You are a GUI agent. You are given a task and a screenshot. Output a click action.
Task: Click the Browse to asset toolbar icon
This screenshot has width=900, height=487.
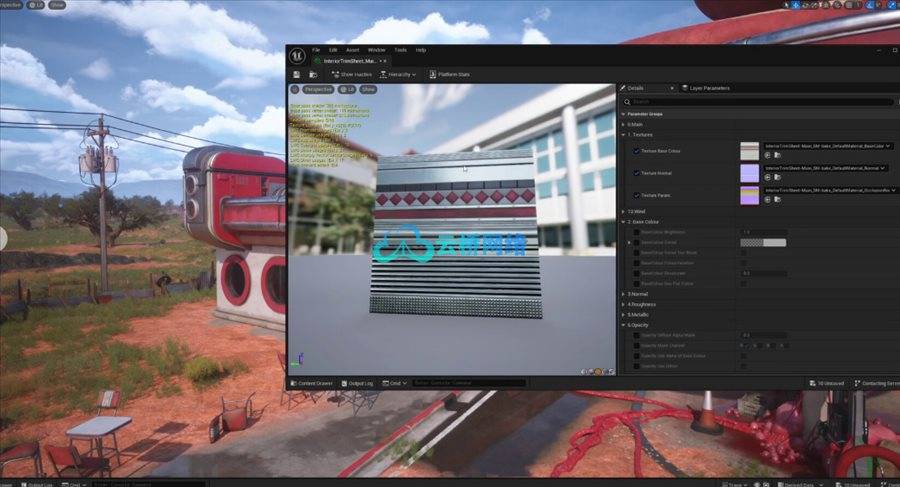pyautogui.click(x=312, y=74)
